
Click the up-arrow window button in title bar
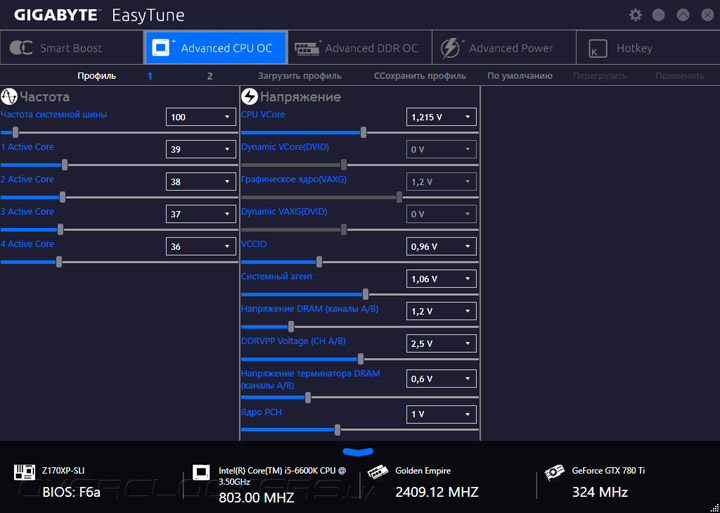[683, 15]
